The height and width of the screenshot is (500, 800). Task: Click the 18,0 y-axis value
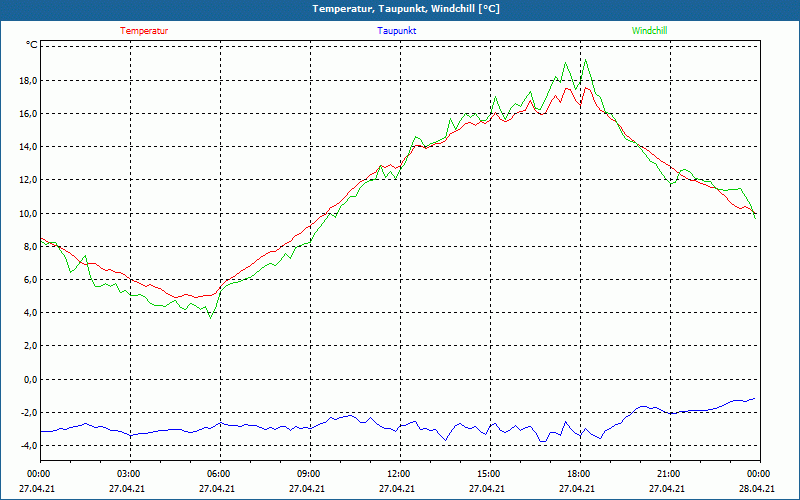click(28, 81)
